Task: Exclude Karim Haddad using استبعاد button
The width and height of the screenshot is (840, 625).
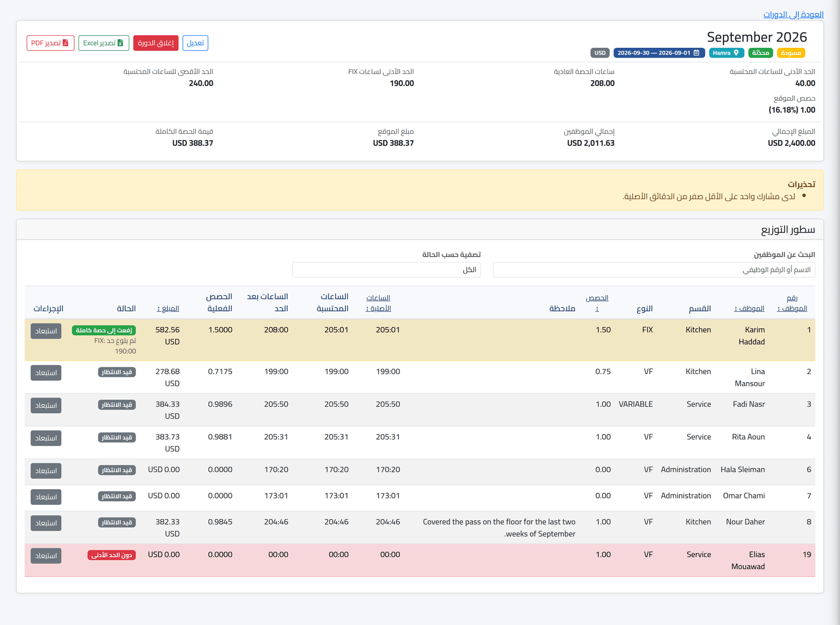Action: click(46, 331)
